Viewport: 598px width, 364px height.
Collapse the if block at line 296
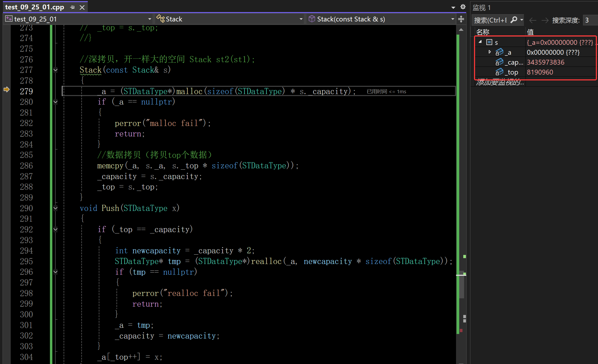pyautogui.click(x=56, y=272)
